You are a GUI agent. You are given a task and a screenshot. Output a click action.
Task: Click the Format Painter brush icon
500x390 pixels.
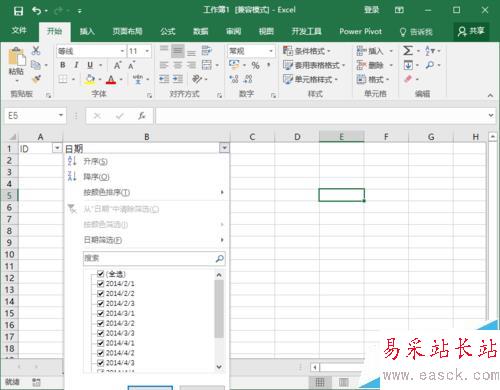coord(36,79)
